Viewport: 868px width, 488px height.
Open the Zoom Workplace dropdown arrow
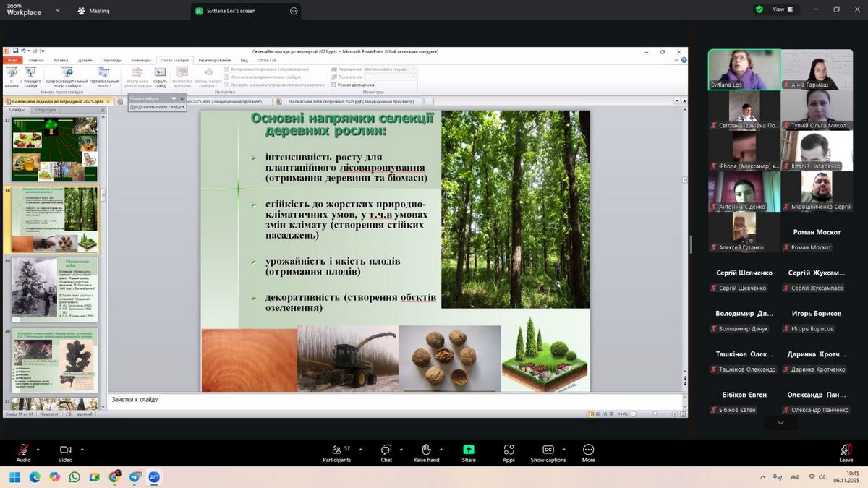point(58,11)
